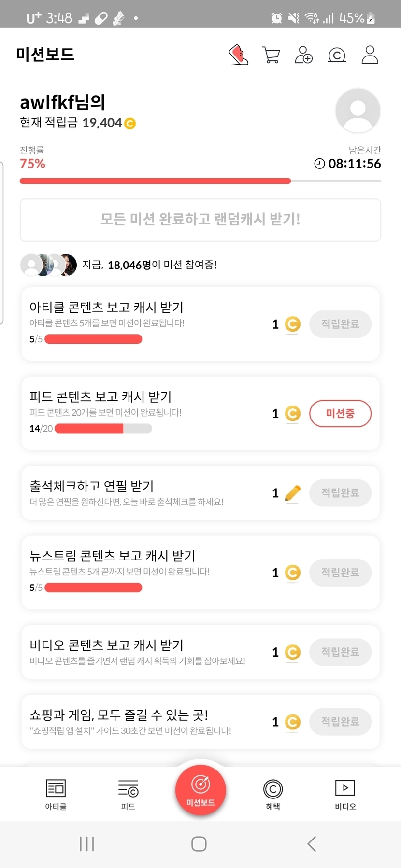
Task: Tap the red 미션보드 center button
Action: (200, 790)
